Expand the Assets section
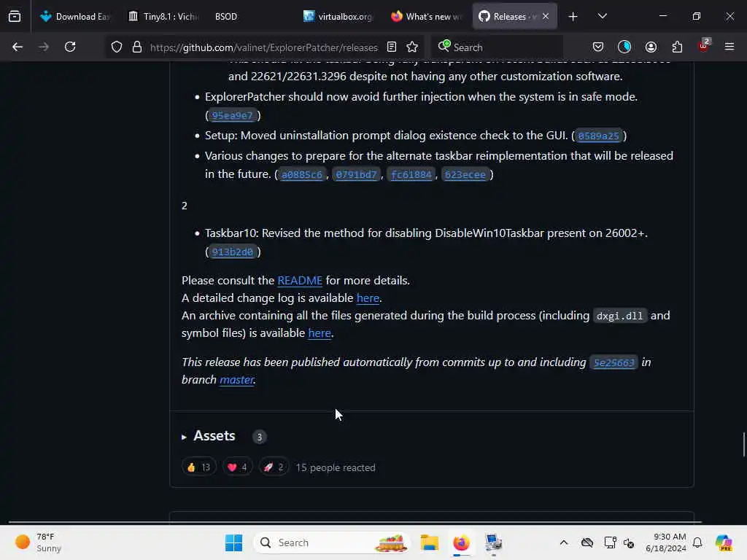The image size is (747, 560). pos(209,436)
